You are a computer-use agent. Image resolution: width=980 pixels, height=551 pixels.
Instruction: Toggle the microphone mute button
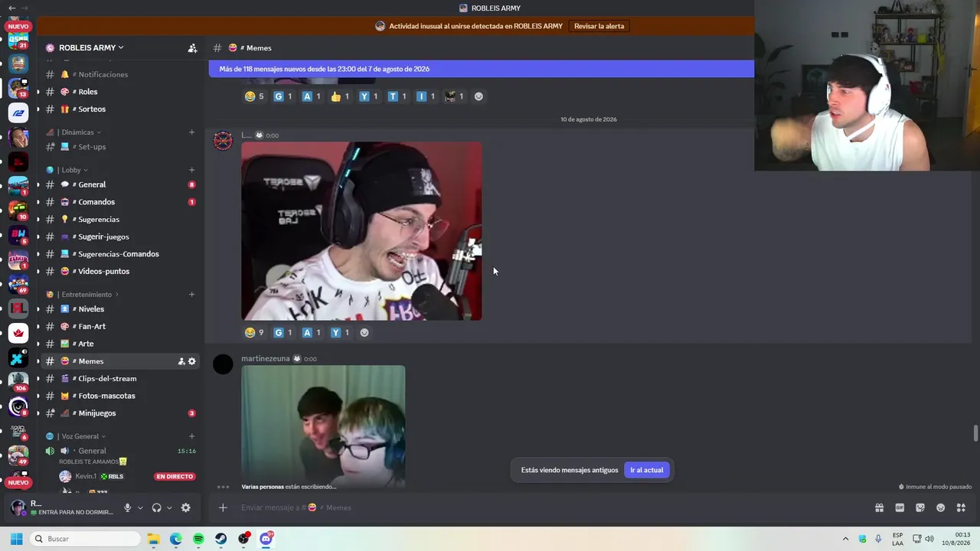127,507
